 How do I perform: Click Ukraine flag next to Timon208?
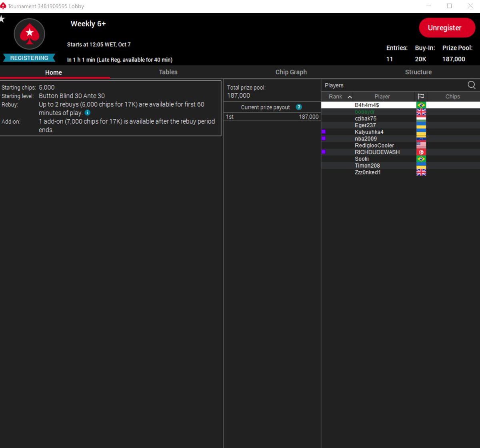coord(421,166)
